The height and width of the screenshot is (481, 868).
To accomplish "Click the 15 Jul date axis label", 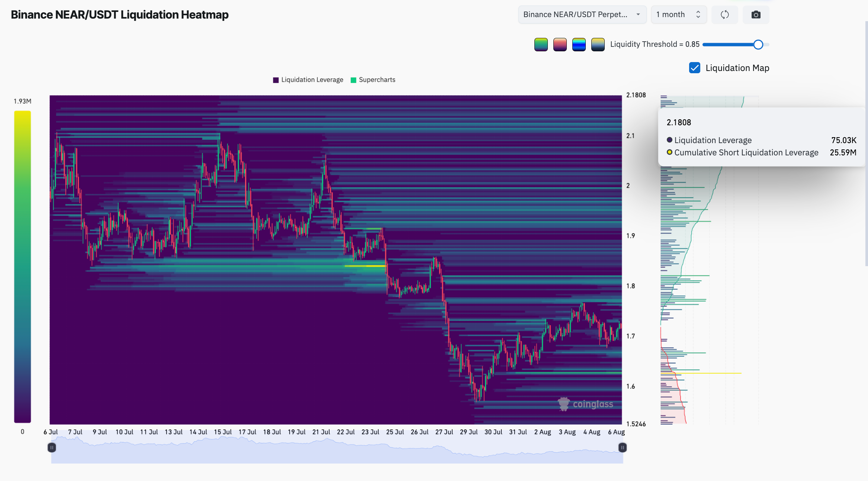I will pos(223,432).
